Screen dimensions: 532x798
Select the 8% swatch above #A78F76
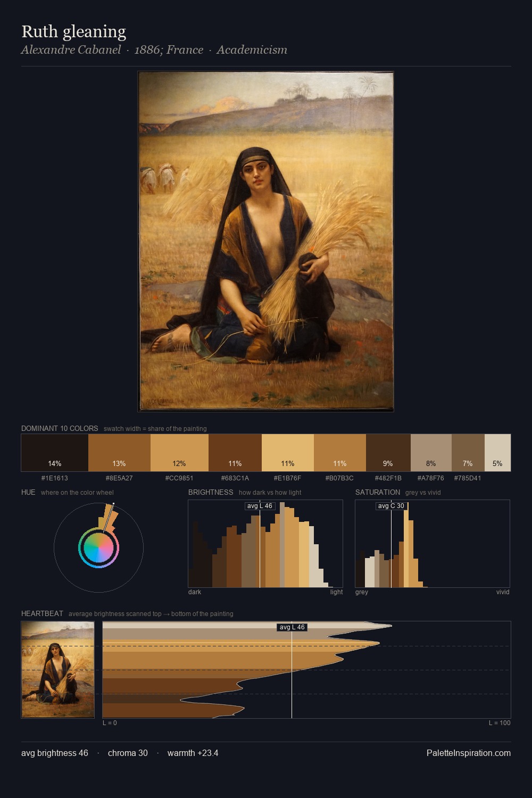[x=431, y=453]
